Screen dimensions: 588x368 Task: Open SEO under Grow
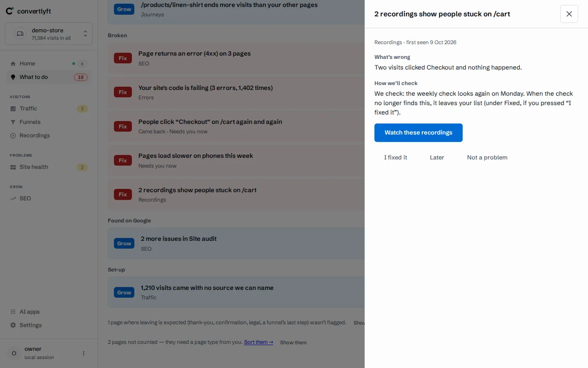(49, 199)
